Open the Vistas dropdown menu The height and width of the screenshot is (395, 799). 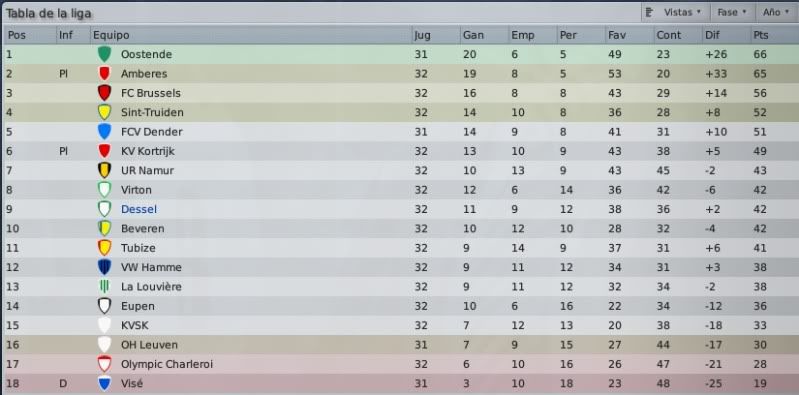(x=675, y=12)
